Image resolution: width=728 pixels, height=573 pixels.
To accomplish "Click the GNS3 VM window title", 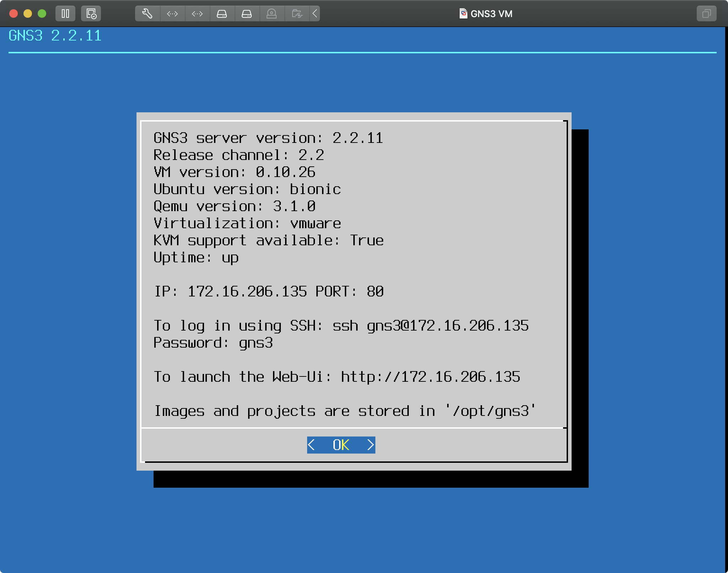I will [492, 14].
